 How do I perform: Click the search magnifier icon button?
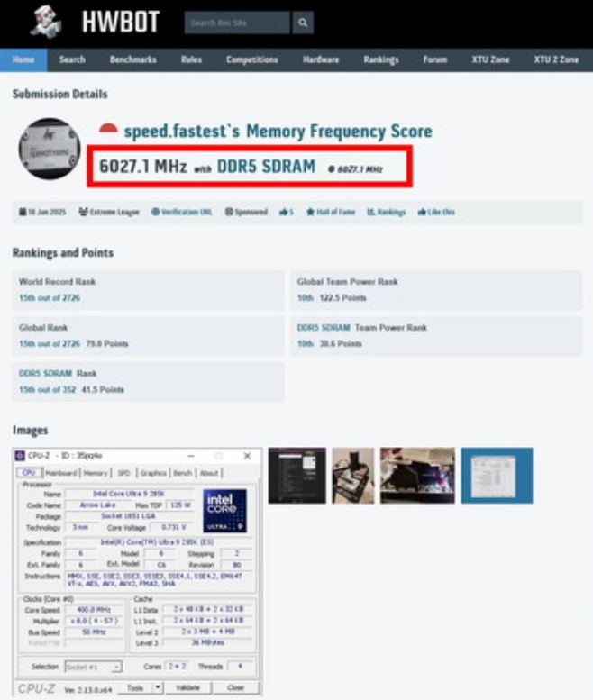click(303, 23)
